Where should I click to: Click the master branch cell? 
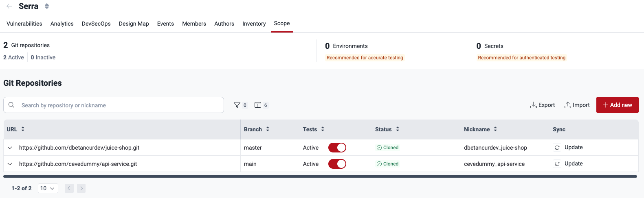[x=253, y=148]
